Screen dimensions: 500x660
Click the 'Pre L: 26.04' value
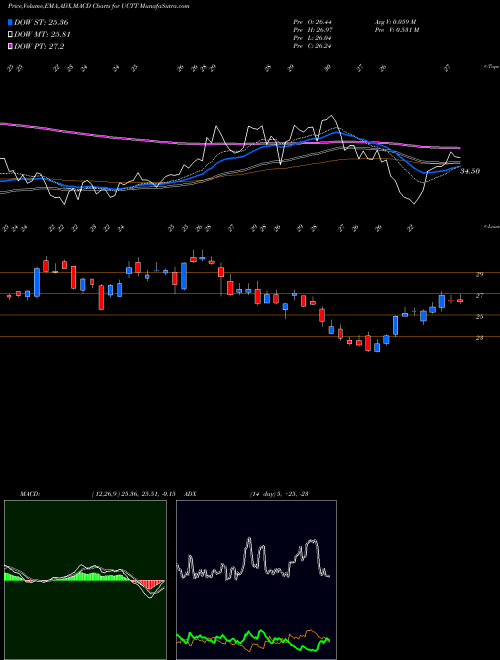(313, 38)
